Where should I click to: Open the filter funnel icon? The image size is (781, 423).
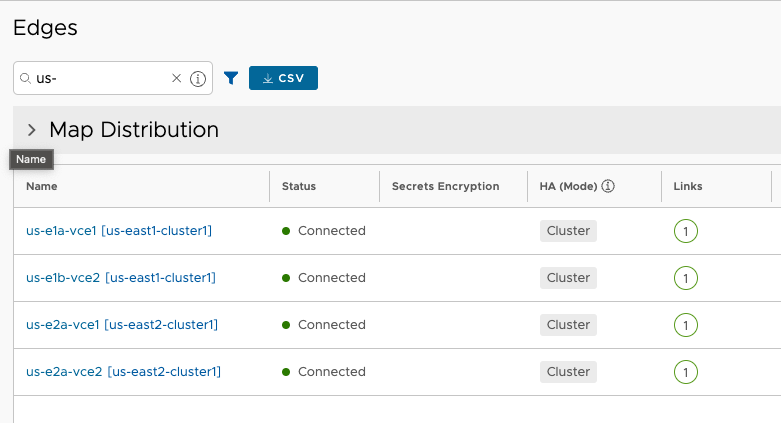231,78
